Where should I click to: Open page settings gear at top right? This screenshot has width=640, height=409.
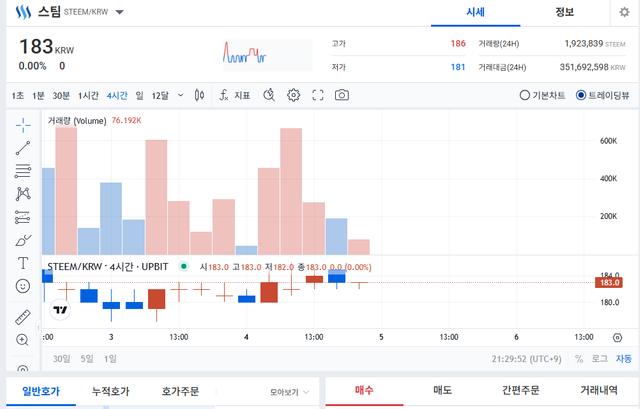(x=624, y=12)
